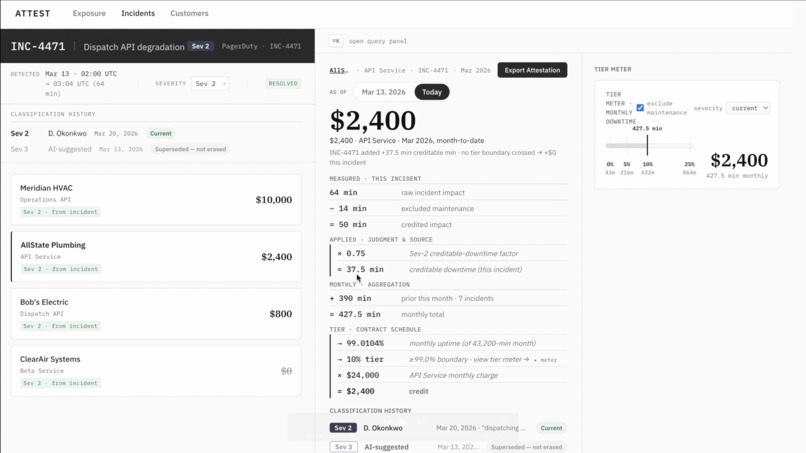Click the large $2,400 credit headline
This screenshot has width=806, height=453.
[373, 120]
